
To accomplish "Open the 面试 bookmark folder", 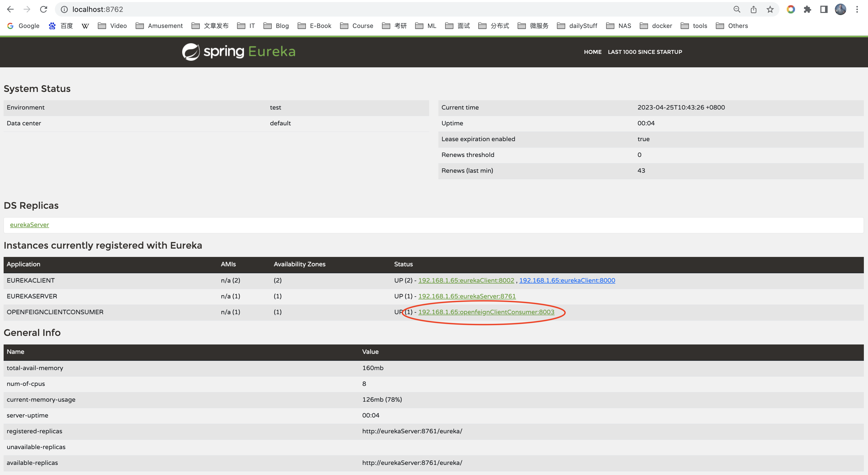I will click(457, 26).
